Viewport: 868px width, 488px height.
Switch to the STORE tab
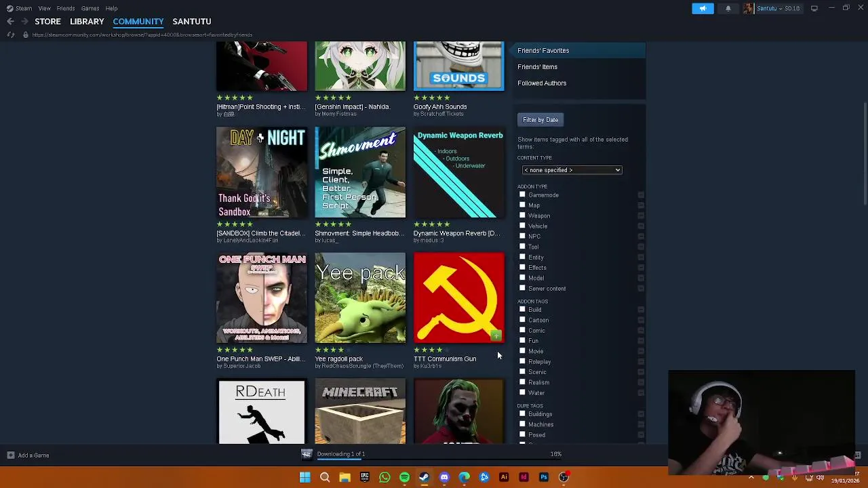pos(47,22)
